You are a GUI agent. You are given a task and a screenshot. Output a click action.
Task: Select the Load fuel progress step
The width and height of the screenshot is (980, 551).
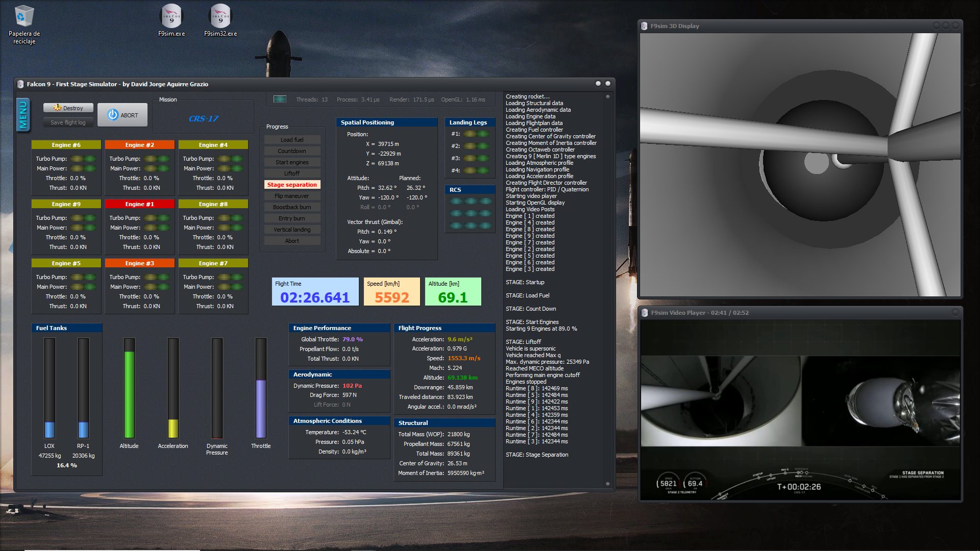(x=292, y=140)
